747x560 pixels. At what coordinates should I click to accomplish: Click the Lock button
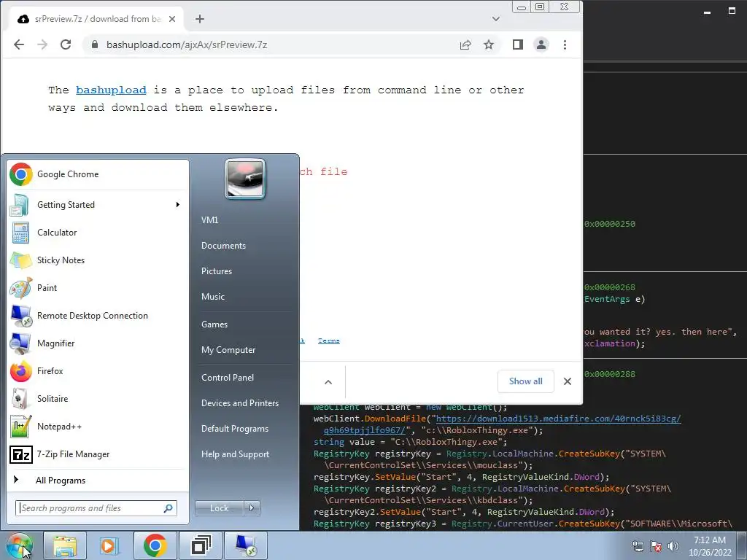click(220, 508)
